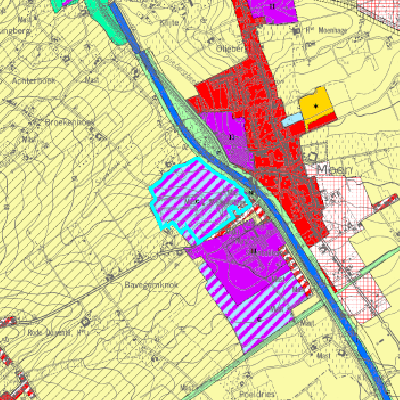Click the "Poaldries" label at bottom

(x=258, y=394)
